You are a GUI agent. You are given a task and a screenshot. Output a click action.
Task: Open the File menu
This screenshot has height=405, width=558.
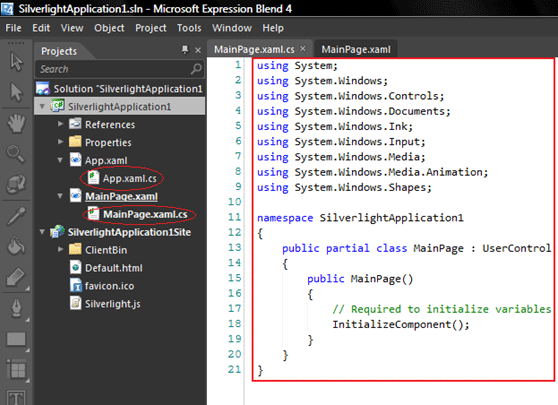click(14, 28)
